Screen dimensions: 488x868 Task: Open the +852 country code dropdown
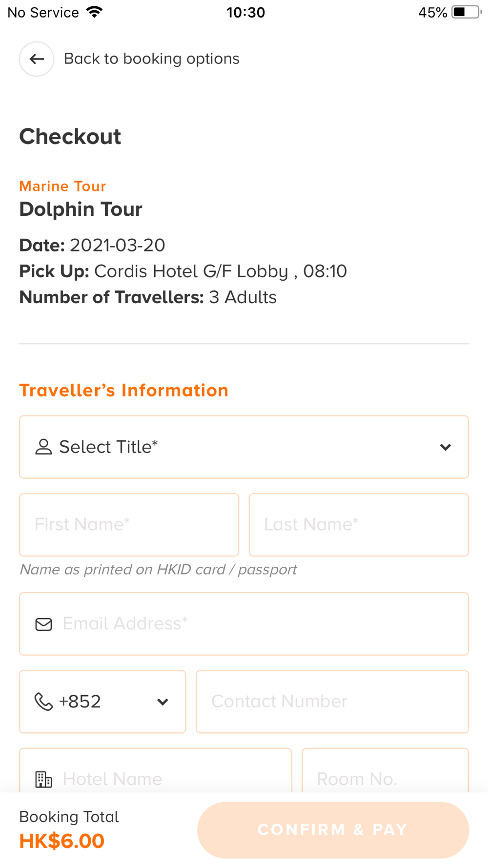(102, 702)
